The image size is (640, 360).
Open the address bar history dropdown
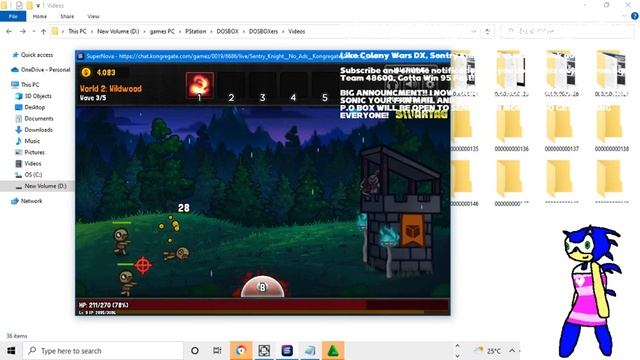473,31
